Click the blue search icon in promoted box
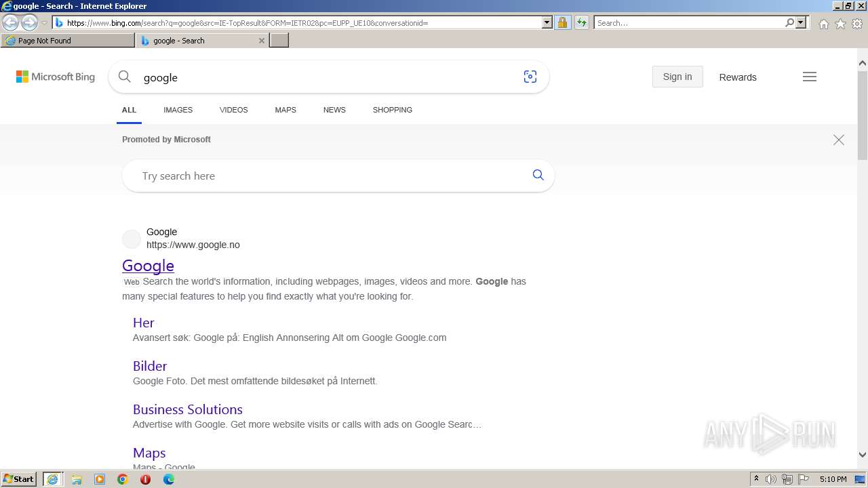The image size is (868, 488). tap(538, 175)
